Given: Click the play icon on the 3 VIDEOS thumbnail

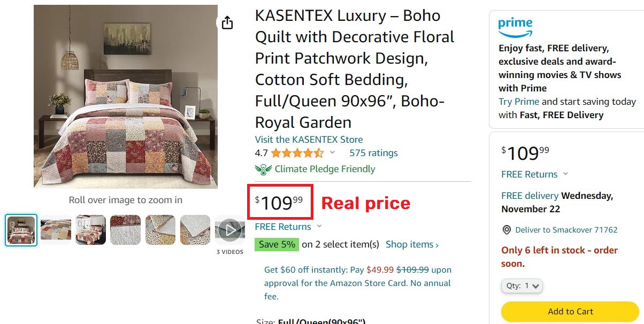Looking at the screenshot, I should (x=230, y=229).
